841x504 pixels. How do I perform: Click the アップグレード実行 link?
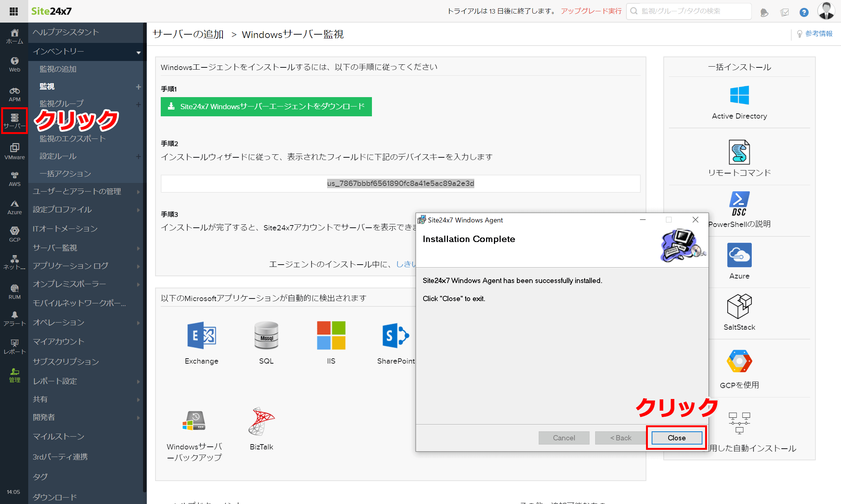coord(591,11)
